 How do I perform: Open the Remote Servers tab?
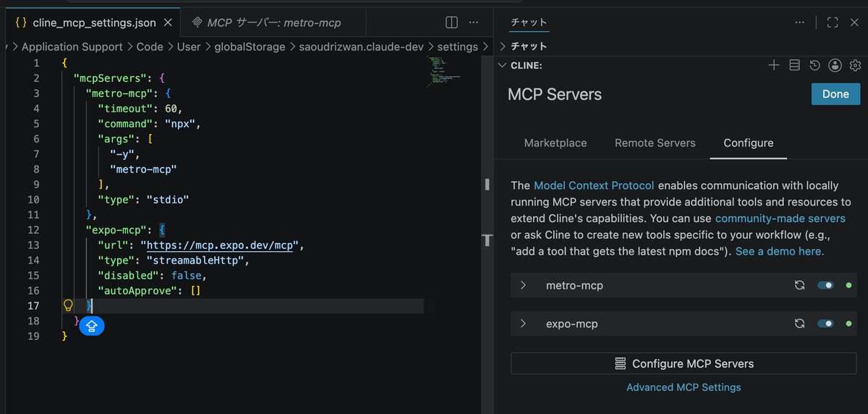click(x=655, y=143)
